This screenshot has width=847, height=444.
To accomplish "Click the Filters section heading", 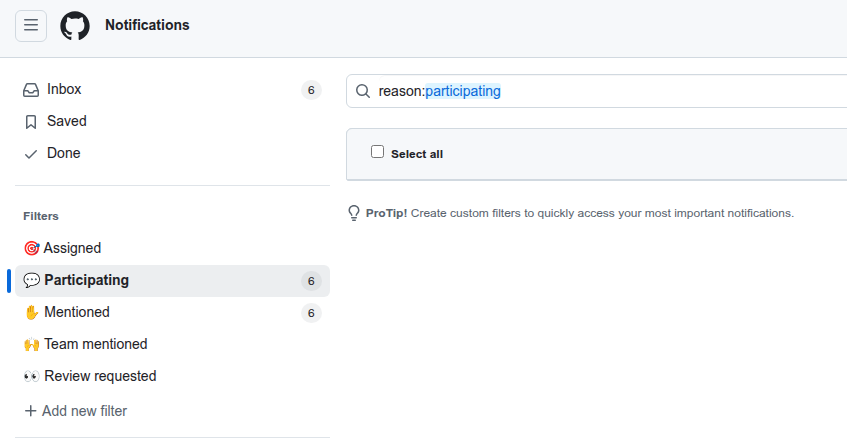I will click(x=41, y=216).
